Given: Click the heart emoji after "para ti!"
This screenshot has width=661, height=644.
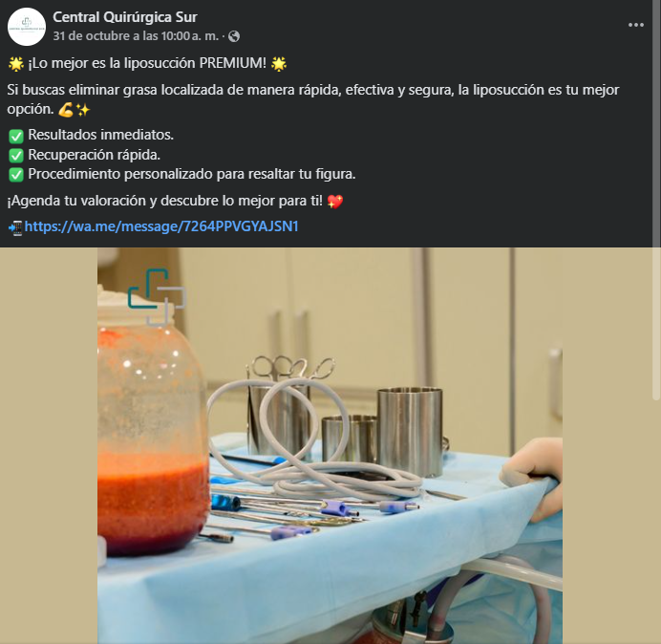Looking at the screenshot, I should pyautogui.click(x=334, y=202).
